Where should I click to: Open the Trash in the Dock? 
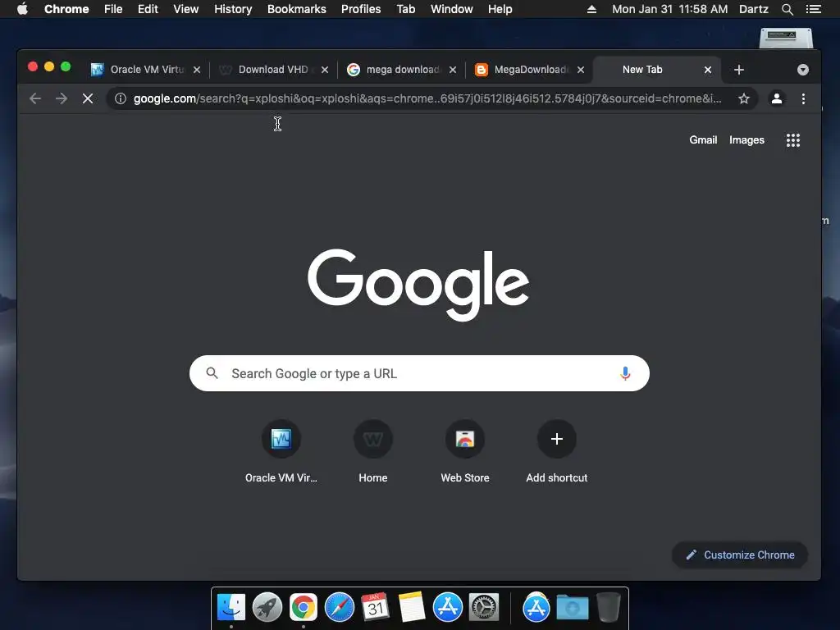608,607
